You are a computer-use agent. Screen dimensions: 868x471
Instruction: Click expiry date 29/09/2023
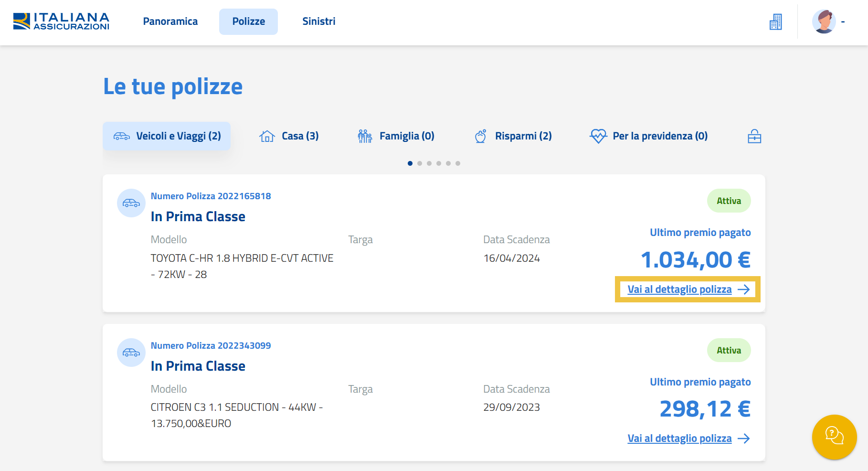point(511,407)
